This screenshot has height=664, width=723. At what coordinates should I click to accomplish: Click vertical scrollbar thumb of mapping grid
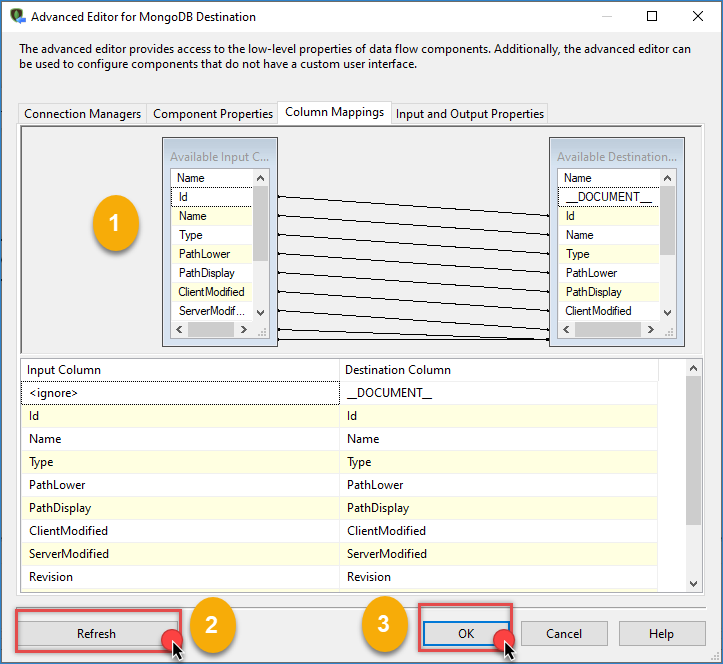(693, 450)
